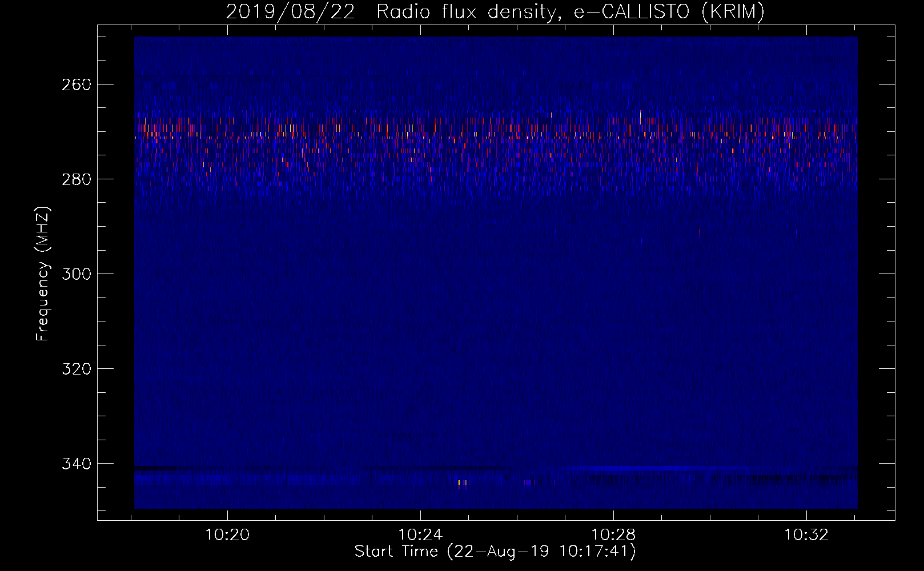Image resolution: width=924 pixels, height=571 pixels.
Task: Click the 'Start Time (22-Aug-19 10:17:41)' label
Action: [495, 552]
